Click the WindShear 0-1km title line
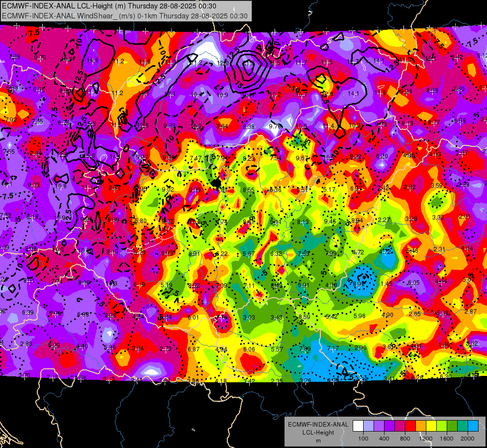The image size is (487, 448). tap(124, 16)
